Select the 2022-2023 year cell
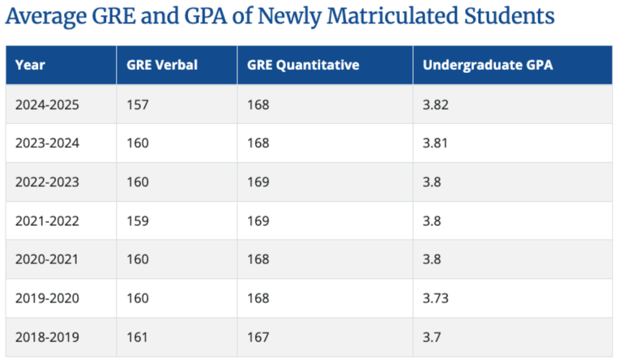Viewport: 619px width, 364px height. (x=47, y=182)
